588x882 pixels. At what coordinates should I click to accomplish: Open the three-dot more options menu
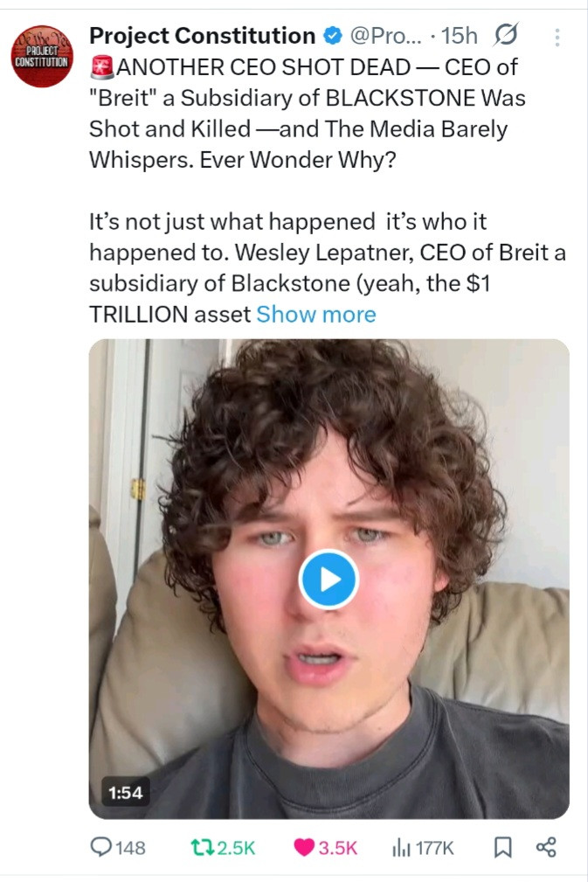(557, 37)
